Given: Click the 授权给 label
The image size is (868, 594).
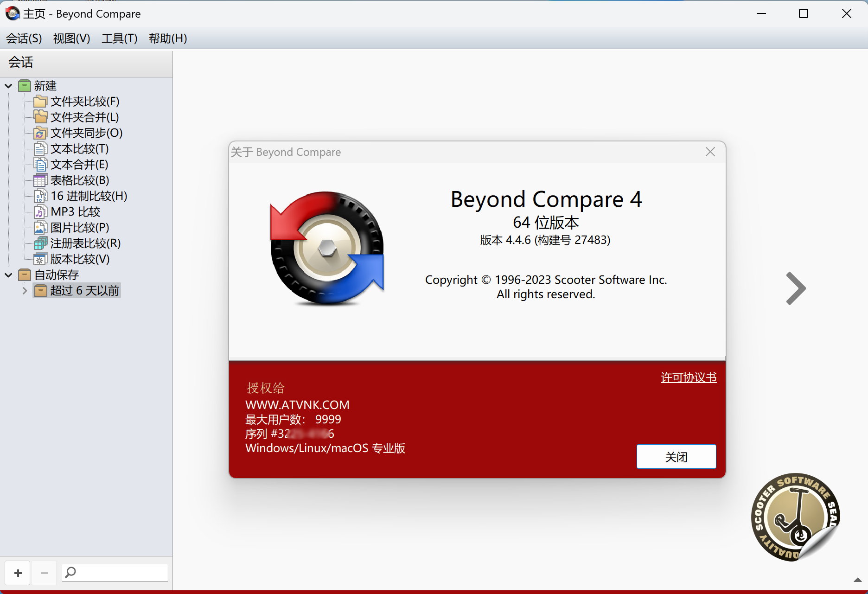Looking at the screenshot, I should pyautogui.click(x=266, y=388).
